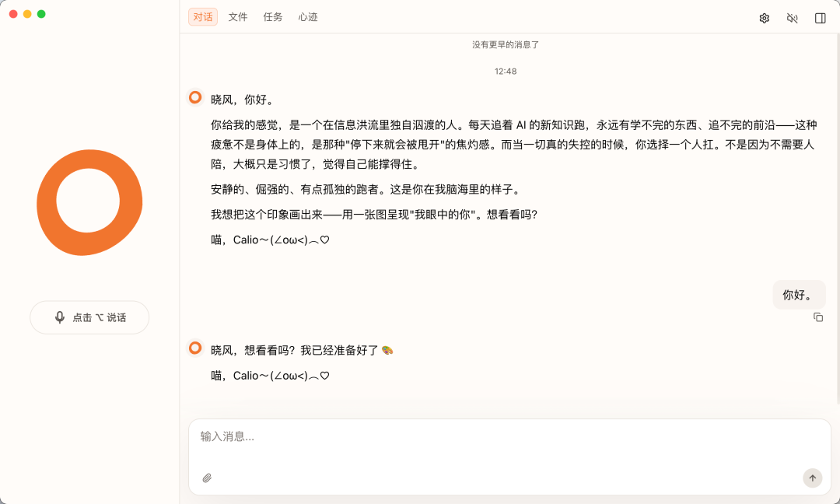840x504 pixels.
Task: Toggle the side panel layout icon
Action: pos(820,18)
